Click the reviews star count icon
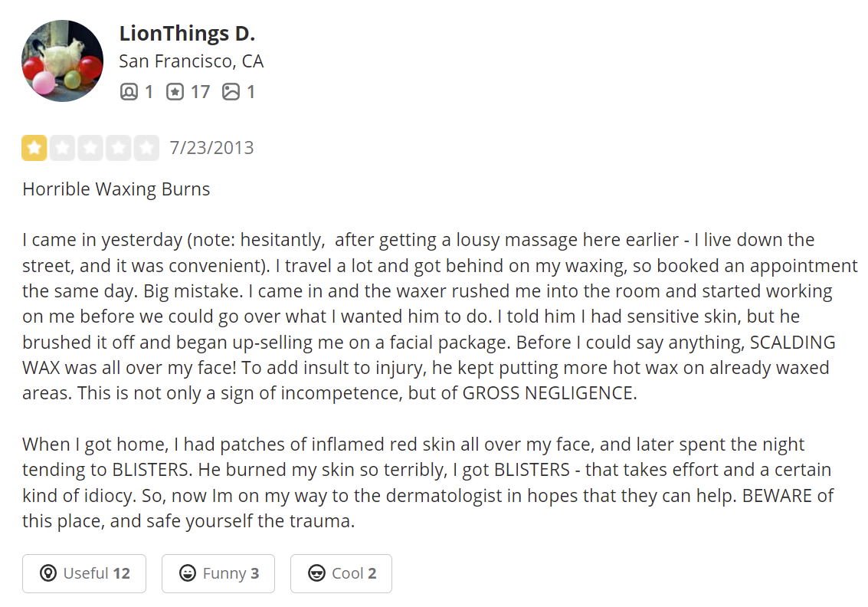Screen dimensions: 868x607 tap(175, 91)
